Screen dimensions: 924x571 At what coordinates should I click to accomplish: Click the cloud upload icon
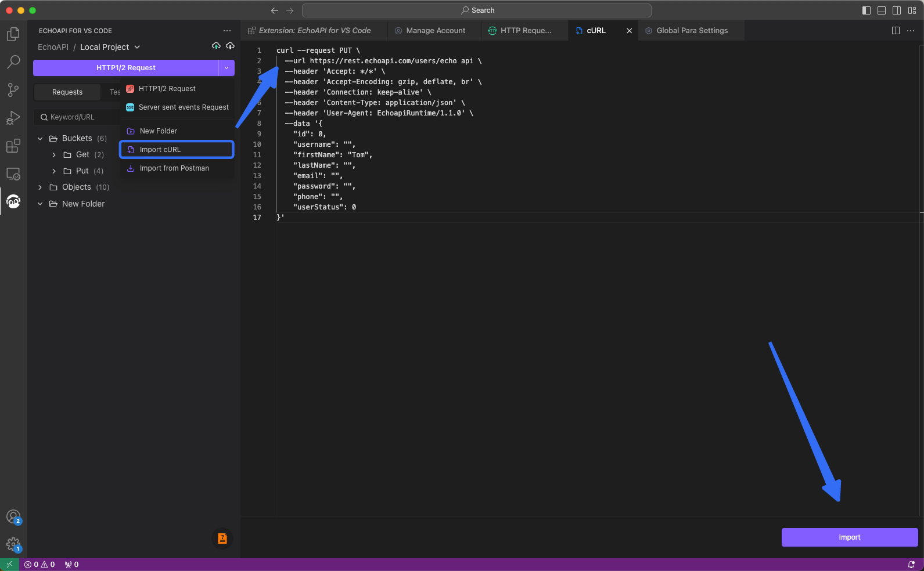(216, 46)
